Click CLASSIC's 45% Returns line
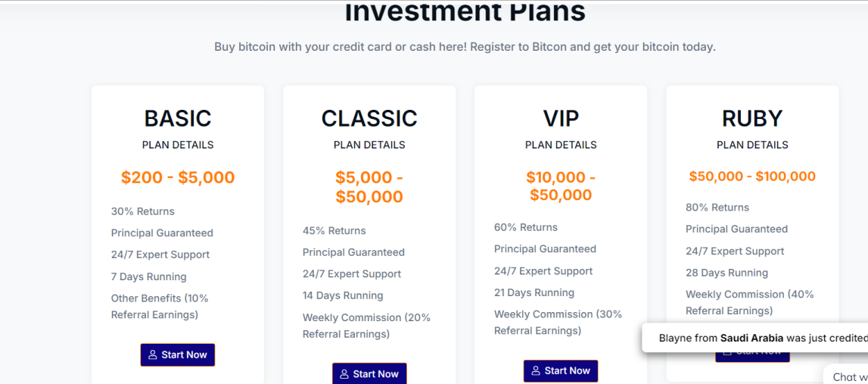Viewport: 868px width, 384px height. (334, 230)
